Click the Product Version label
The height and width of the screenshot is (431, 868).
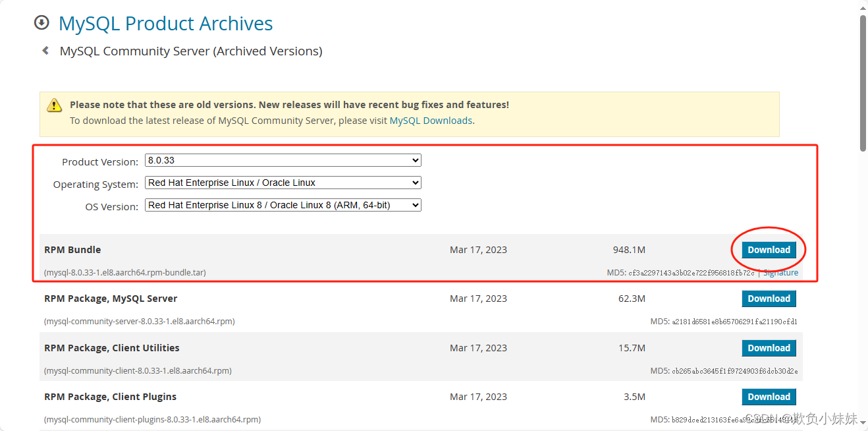click(100, 161)
